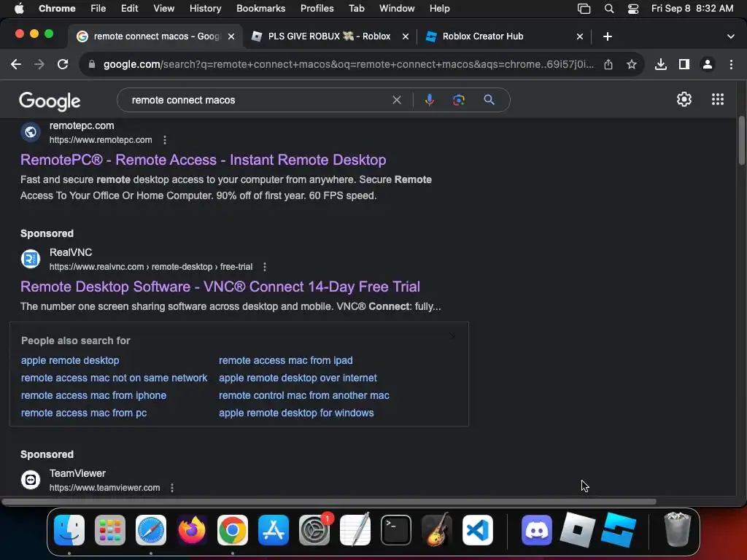Open site info lock icon
747x560 pixels.
click(x=92, y=64)
